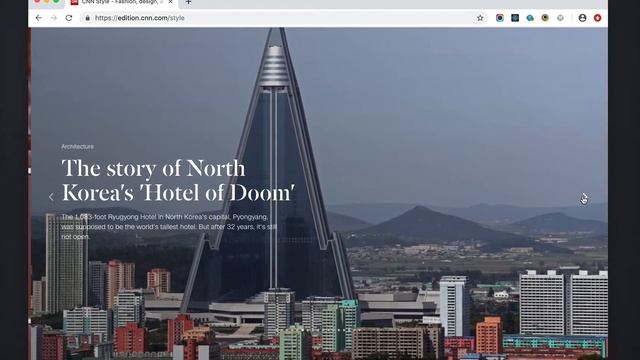Click the green maximize window button
This screenshot has width=640, height=360.
click(x=56, y=1)
